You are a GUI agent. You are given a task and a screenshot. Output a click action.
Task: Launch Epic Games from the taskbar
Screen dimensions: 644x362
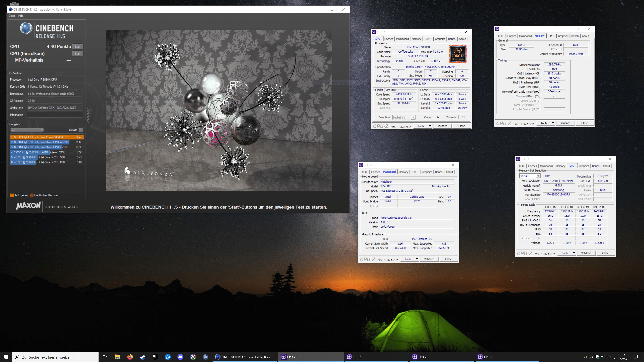point(155,357)
